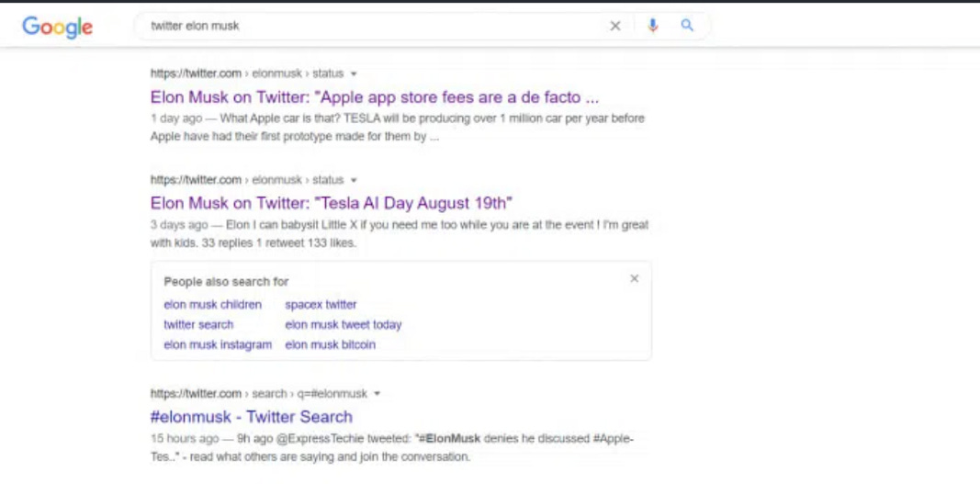980x484 pixels.
Task: Select elon musk instagram suggestion
Action: 218,344
